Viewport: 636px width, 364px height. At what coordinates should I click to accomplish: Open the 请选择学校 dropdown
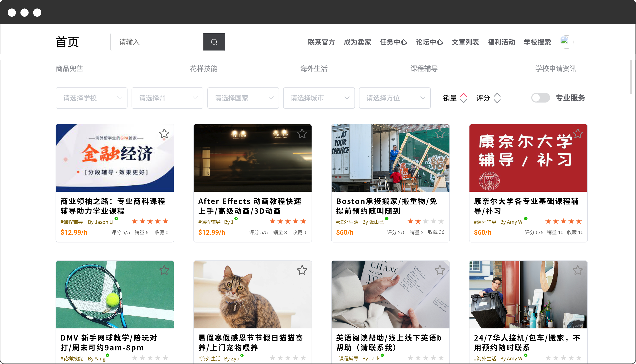(92, 98)
